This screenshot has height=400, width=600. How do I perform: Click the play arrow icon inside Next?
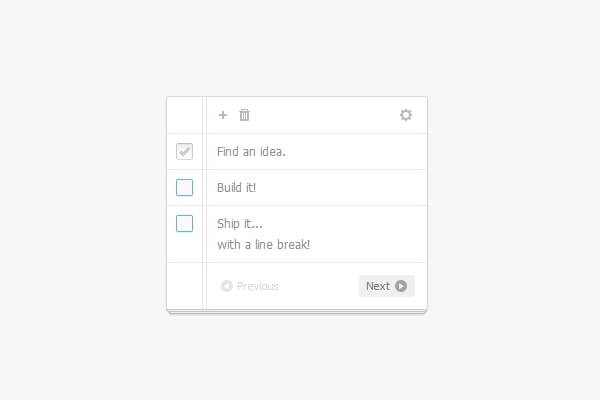(401, 286)
